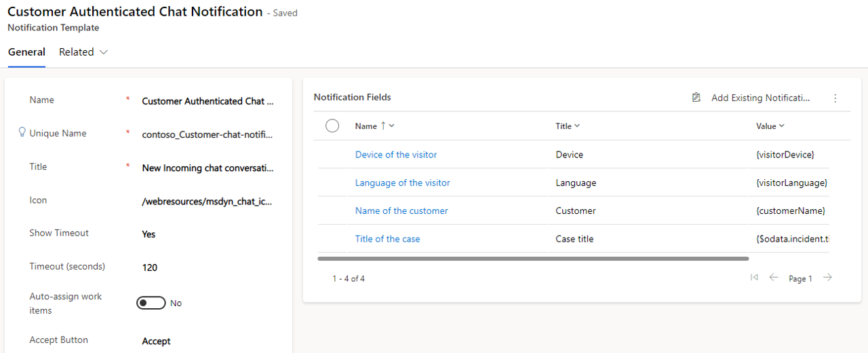Viewport: 868px width, 353px height.
Task: Toggle the Auto-assign work items switch
Action: pyautogui.click(x=151, y=303)
